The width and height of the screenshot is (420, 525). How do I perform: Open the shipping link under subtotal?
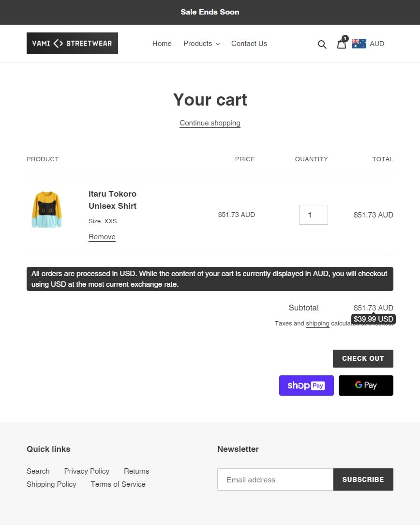point(317,324)
